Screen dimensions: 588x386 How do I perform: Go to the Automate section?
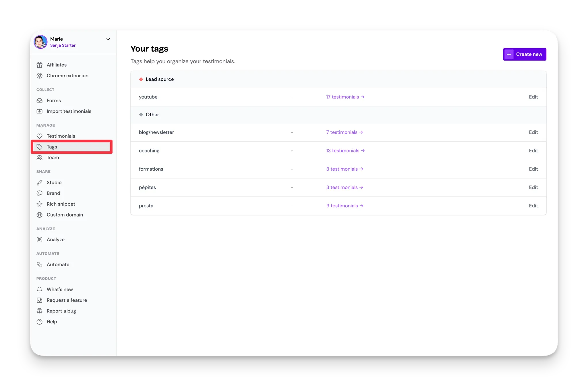[58, 265]
